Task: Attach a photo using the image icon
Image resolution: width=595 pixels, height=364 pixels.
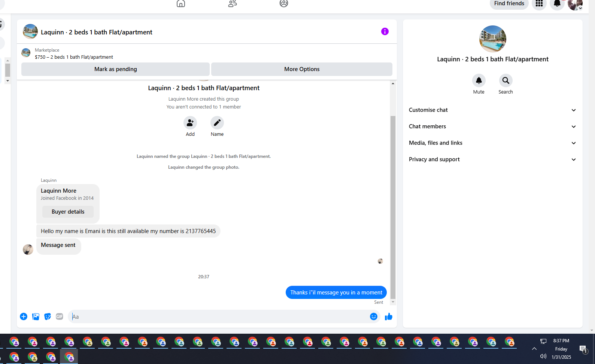Action: click(x=36, y=316)
